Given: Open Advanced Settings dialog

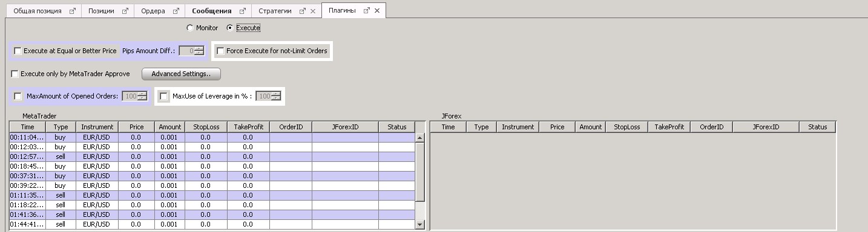Looking at the screenshot, I should click(181, 74).
